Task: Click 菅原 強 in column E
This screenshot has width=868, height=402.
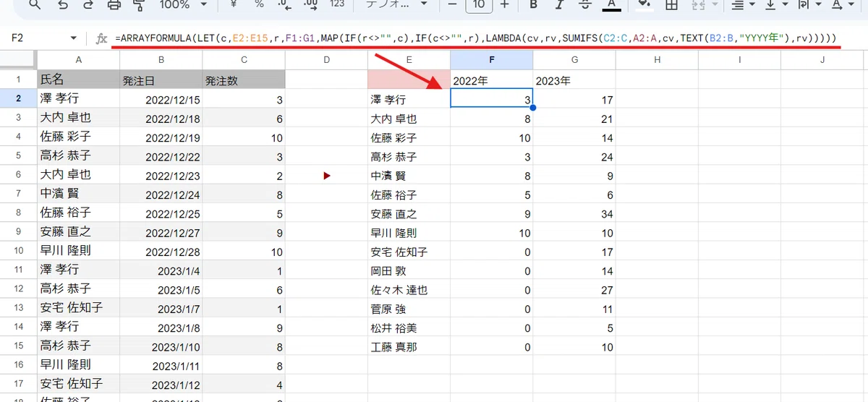Action: (409, 309)
